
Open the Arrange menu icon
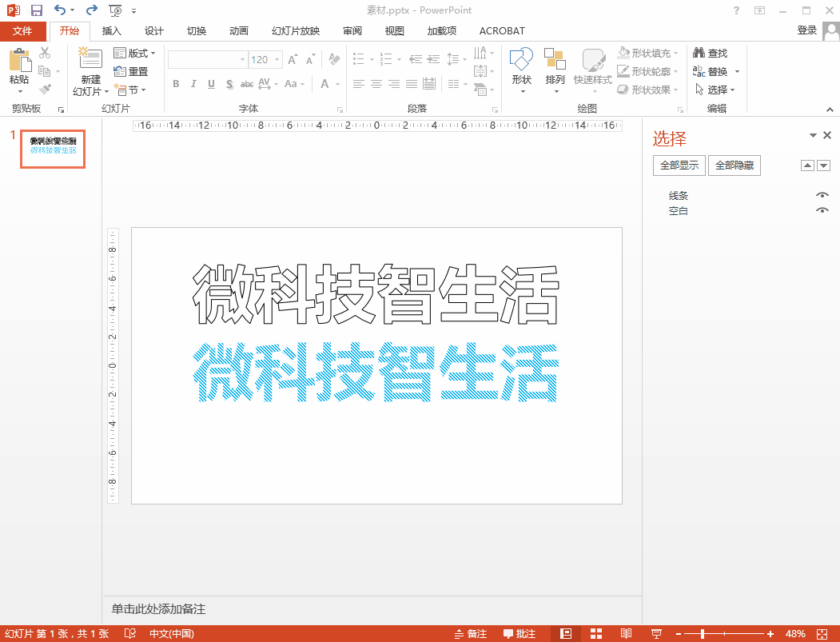[555, 70]
